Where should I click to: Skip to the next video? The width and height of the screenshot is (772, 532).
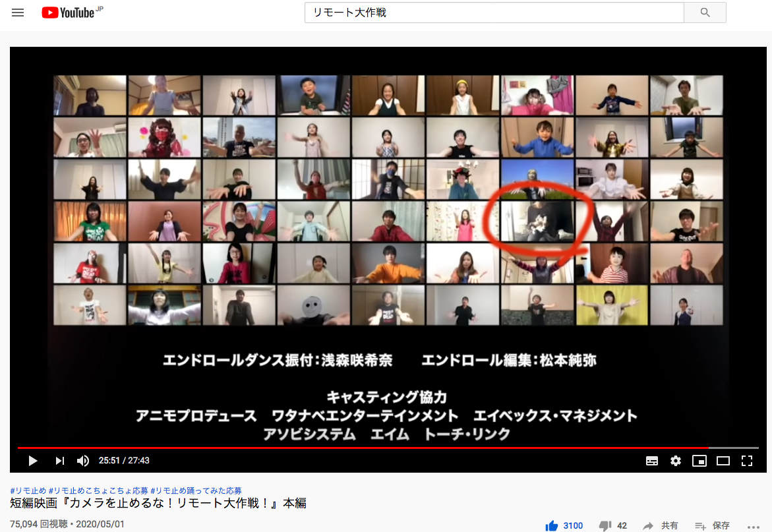tap(59, 461)
